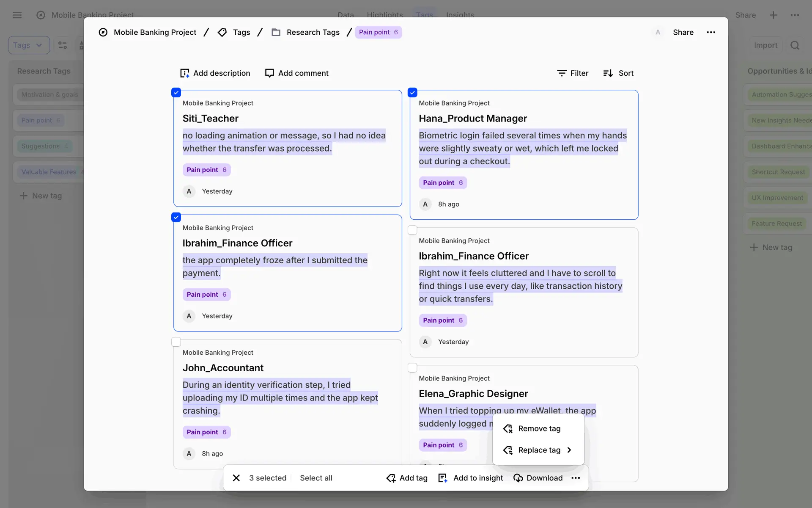Click Select all in selection bar

point(316,478)
